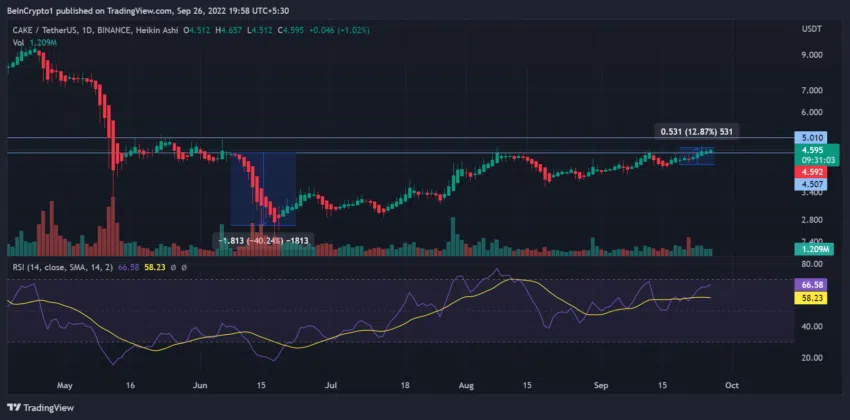Screen dimensions: 850x420
Task: Click the Sep marker on the time axis
Action: point(602,383)
